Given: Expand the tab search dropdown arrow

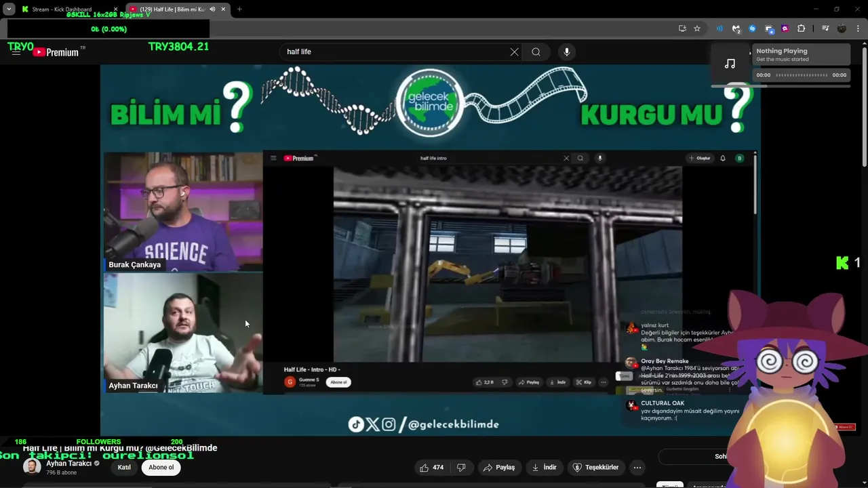Looking at the screenshot, I should [x=9, y=9].
